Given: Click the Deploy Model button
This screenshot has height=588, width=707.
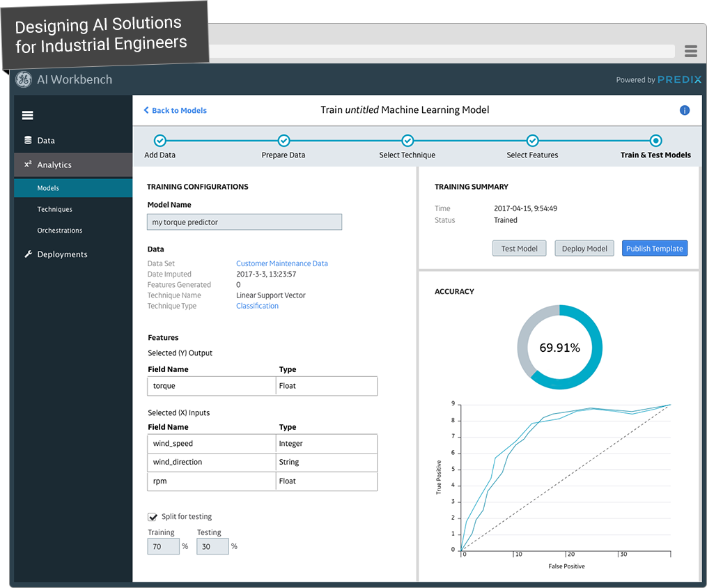Looking at the screenshot, I should (x=584, y=249).
